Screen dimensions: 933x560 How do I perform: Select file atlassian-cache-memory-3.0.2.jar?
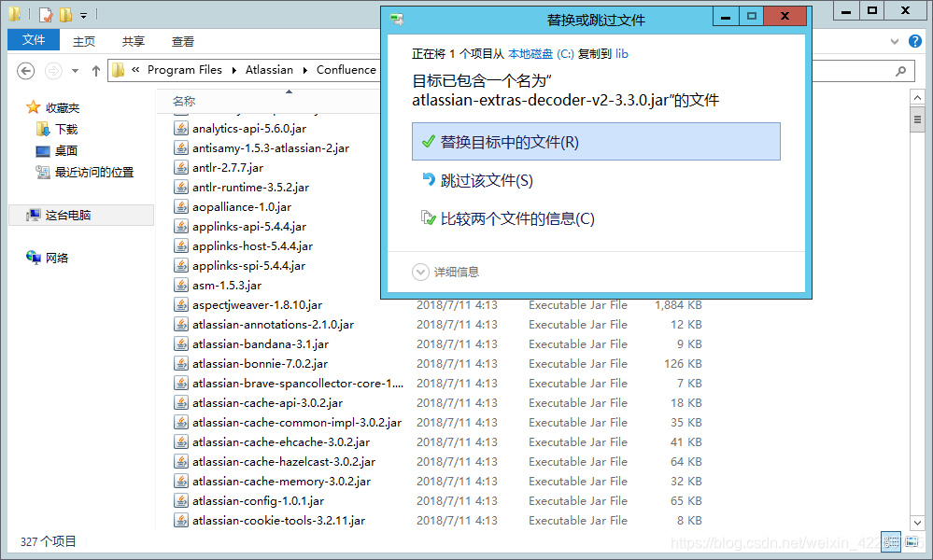point(281,482)
